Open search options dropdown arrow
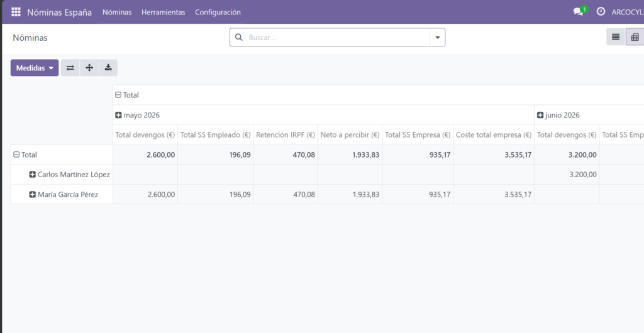 (438, 37)
